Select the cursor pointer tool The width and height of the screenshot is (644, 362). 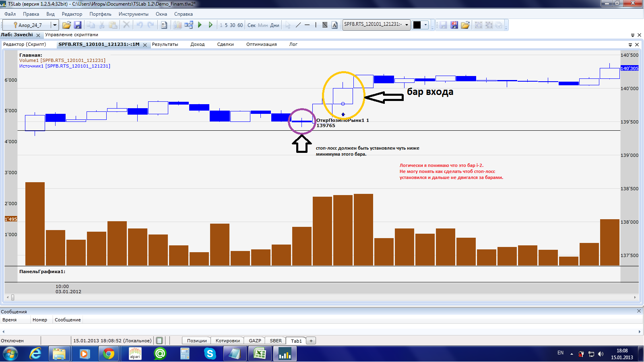(288, 25)
